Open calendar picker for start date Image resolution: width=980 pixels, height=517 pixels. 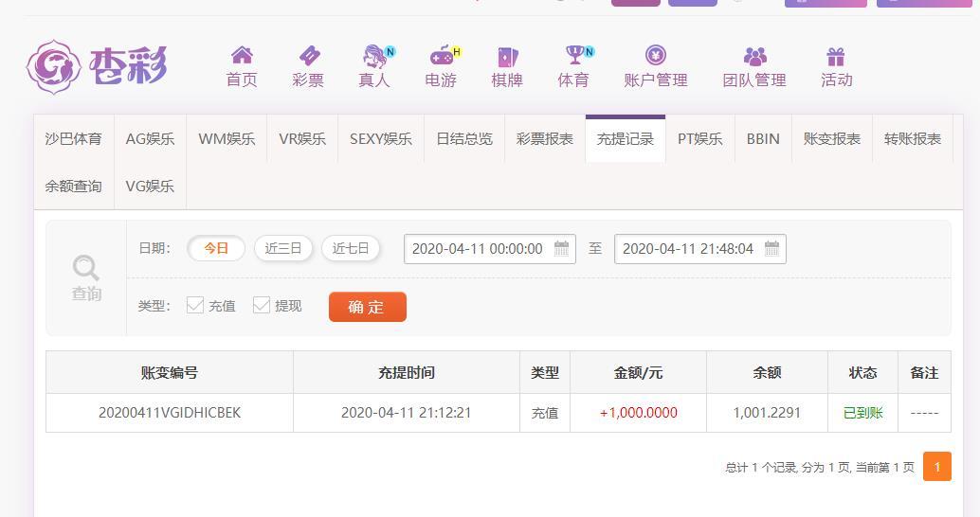(561, 248)
